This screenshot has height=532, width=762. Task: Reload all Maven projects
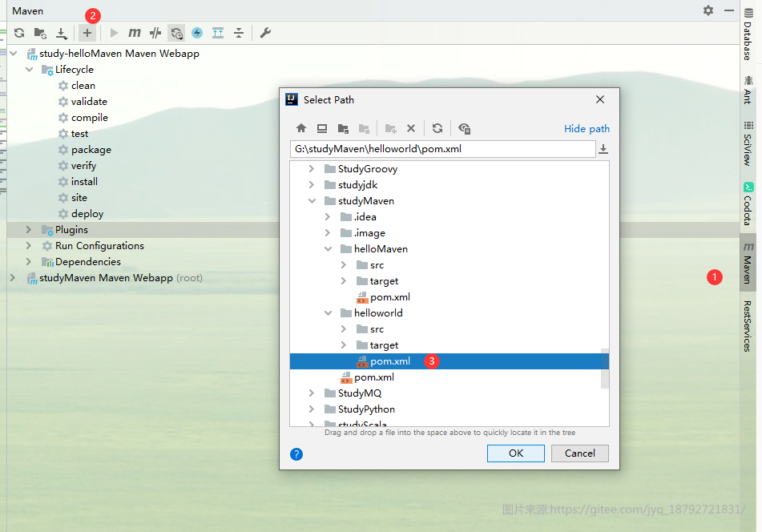(x=19, y=33)
